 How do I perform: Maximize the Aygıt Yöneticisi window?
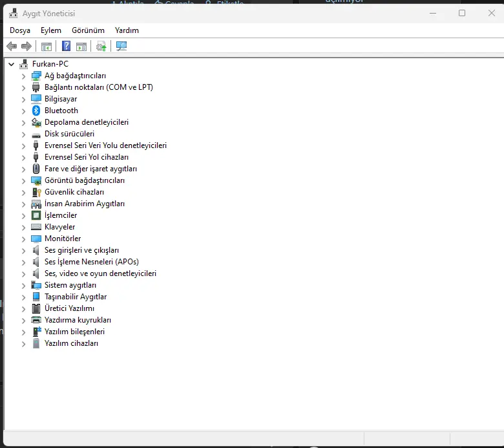click(462, 13)
